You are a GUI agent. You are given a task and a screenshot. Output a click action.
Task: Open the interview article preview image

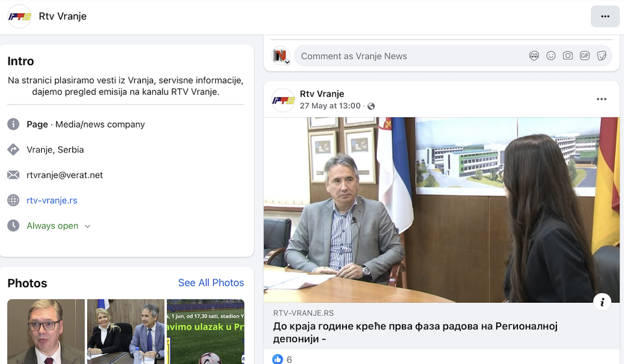(441, 210)
